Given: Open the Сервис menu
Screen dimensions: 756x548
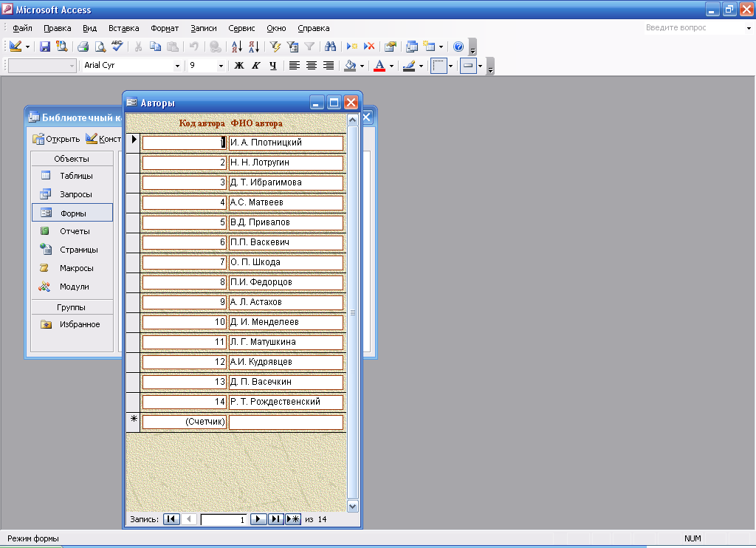Looking at the screenshot, I should (x=241, y=28).
